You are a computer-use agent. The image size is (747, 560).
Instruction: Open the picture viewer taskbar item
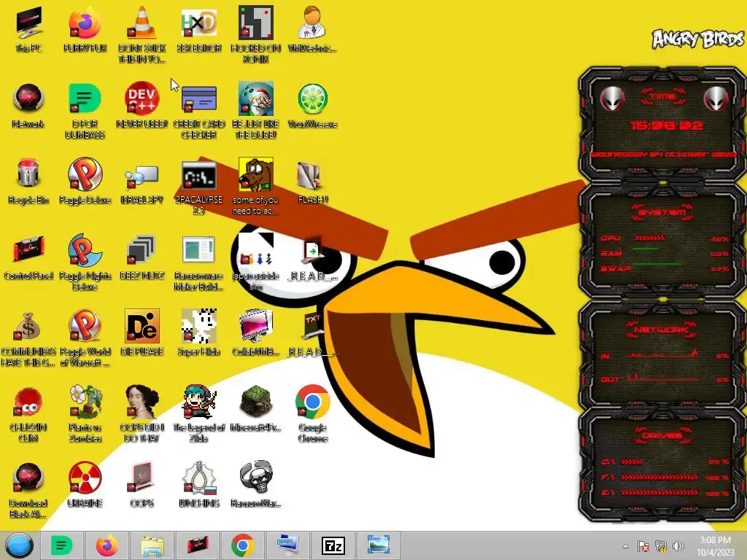(379, 545)
